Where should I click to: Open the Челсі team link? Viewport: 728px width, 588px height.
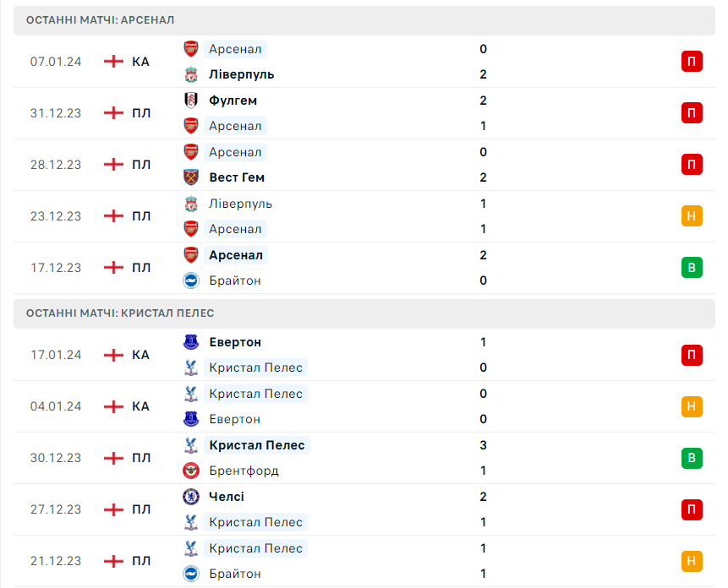pyautogui.click(x=227, y=497)
